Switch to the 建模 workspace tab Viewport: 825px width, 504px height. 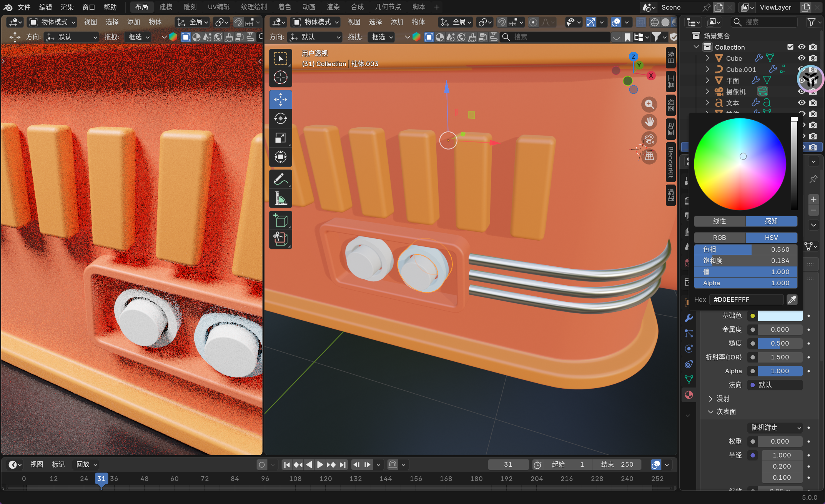(166, 7)
